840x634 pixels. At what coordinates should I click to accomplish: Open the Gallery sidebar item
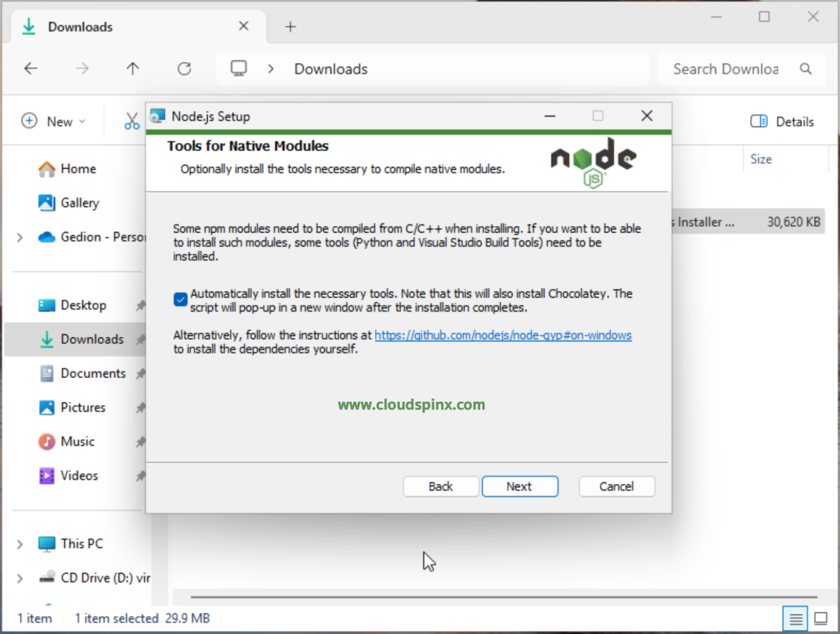click(81, 202)
